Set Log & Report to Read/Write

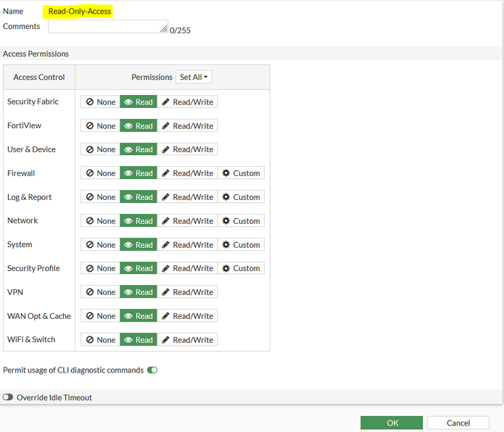187,196
